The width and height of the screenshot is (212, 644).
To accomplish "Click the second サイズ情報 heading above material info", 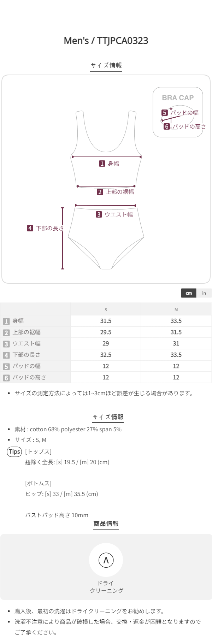I will point(108,417).
